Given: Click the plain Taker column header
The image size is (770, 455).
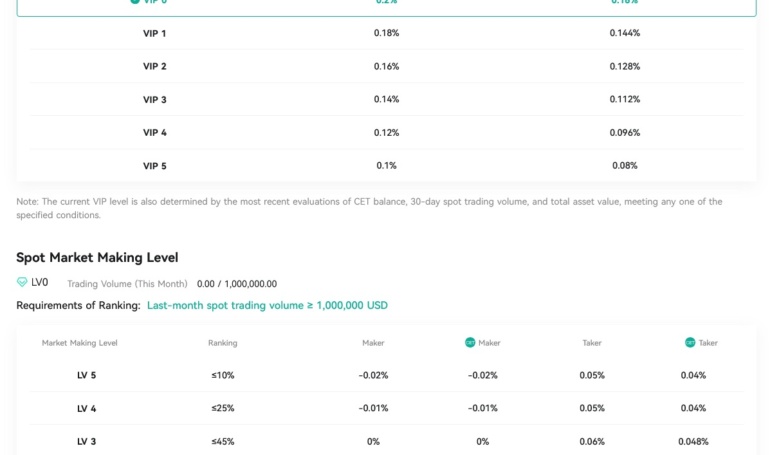Looking at the screenshot, I should tap(592, 343).
